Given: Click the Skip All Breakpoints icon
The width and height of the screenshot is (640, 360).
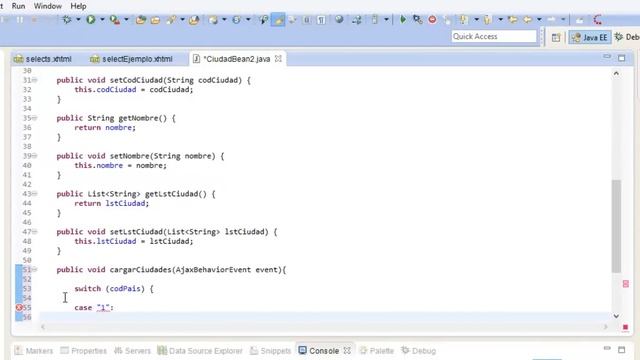Looking at the screenshot, I should [417, 19].
